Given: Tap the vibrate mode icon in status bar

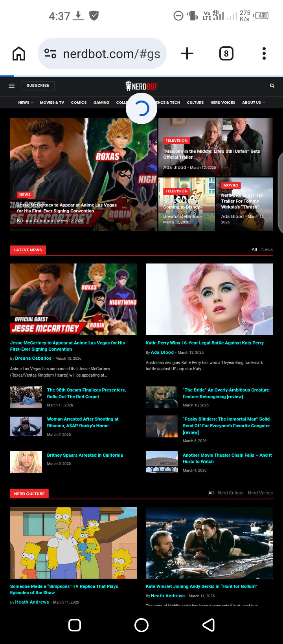Looking at the screenshot, I should [192, 16].
